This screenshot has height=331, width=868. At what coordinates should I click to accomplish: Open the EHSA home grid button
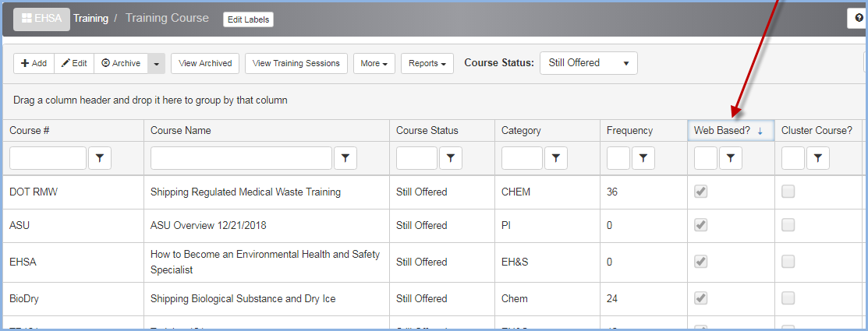[41, 19]
